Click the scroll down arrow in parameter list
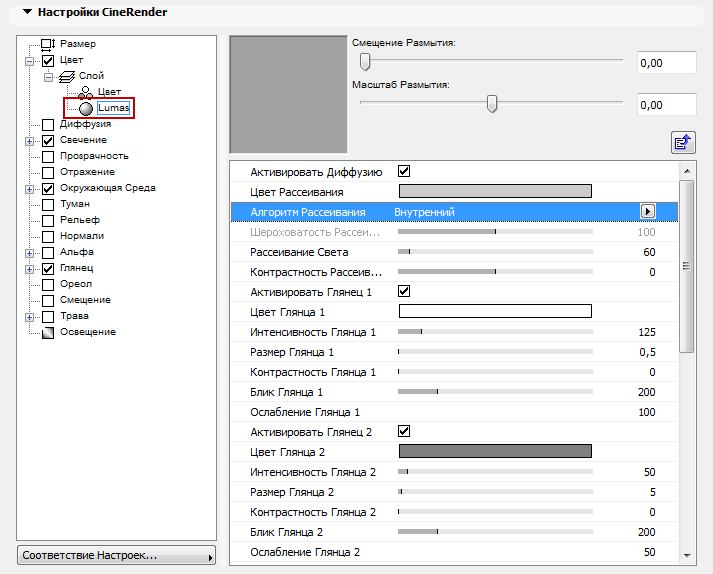This screenshot has width=713, height=574. tap(687, 555)
